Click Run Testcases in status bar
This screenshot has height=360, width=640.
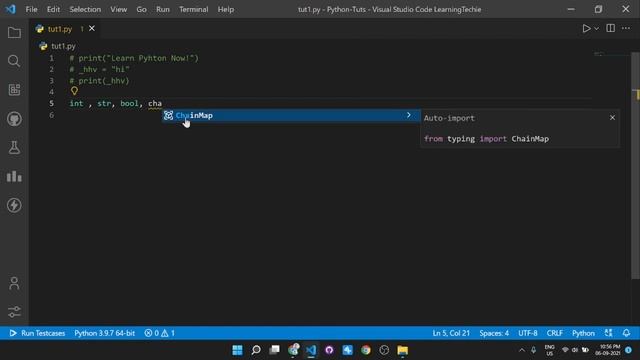[37, 333]
